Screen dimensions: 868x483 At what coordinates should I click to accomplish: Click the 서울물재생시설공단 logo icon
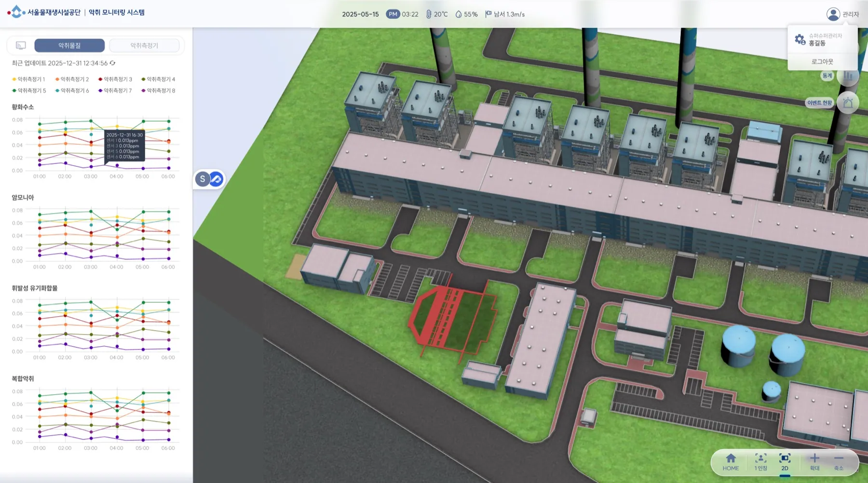point(16,12)
